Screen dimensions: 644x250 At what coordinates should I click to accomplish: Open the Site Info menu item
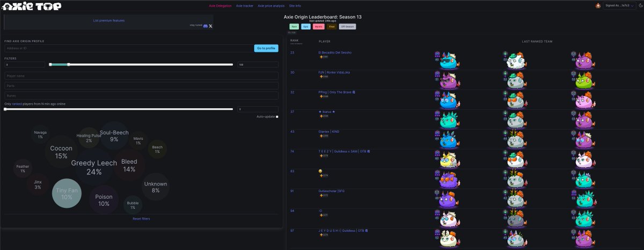(295, 5)
